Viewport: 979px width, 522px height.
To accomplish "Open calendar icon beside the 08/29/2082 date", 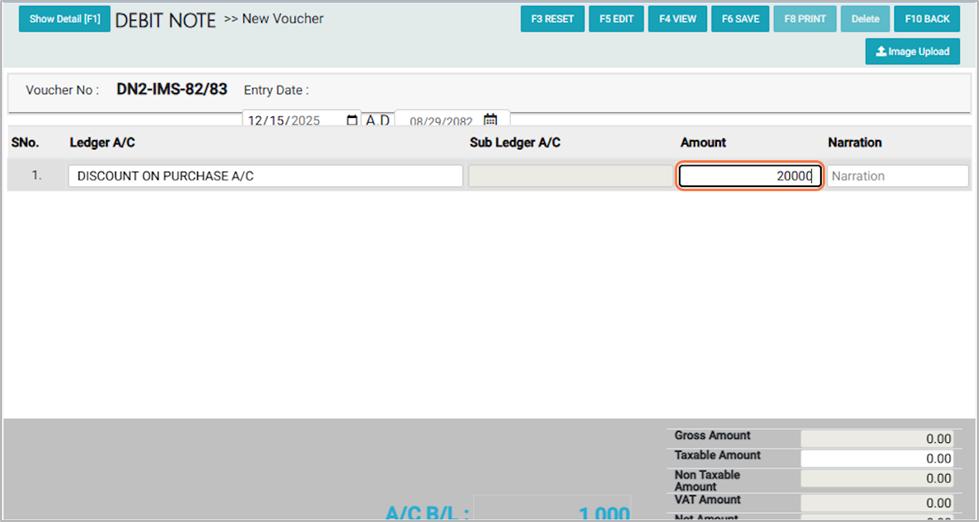I will tap(490, 120).
